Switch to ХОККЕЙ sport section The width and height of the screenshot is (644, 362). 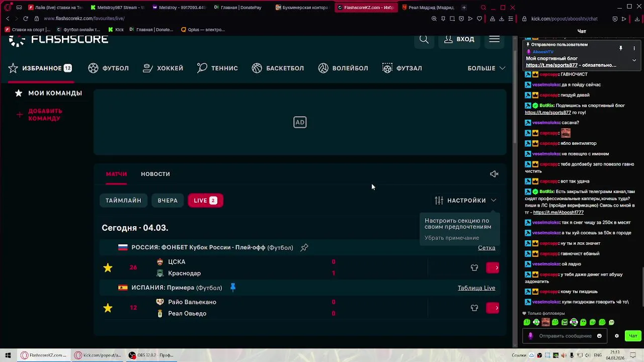pos(163,68)
